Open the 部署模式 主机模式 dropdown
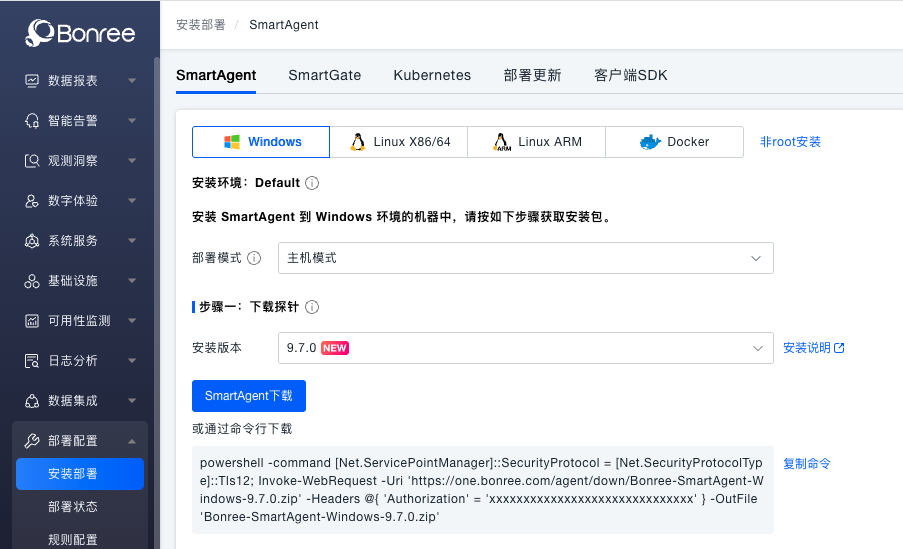 pos(525,258)
